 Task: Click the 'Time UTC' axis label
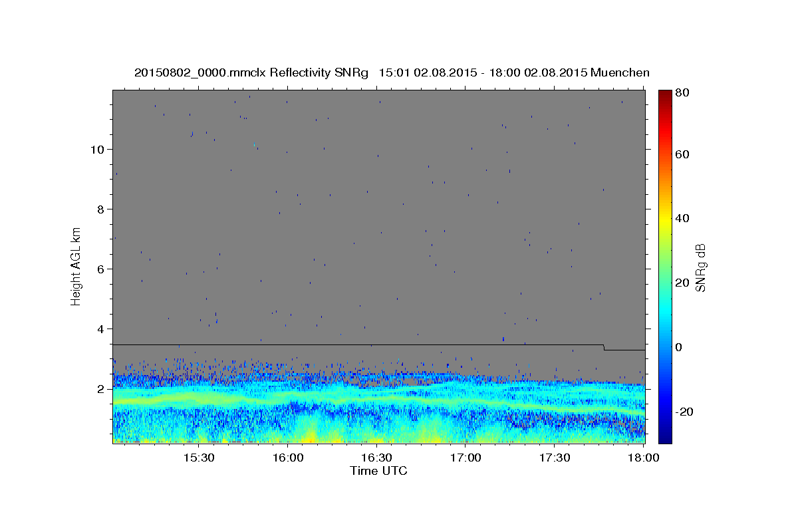[x=378, y=471]
